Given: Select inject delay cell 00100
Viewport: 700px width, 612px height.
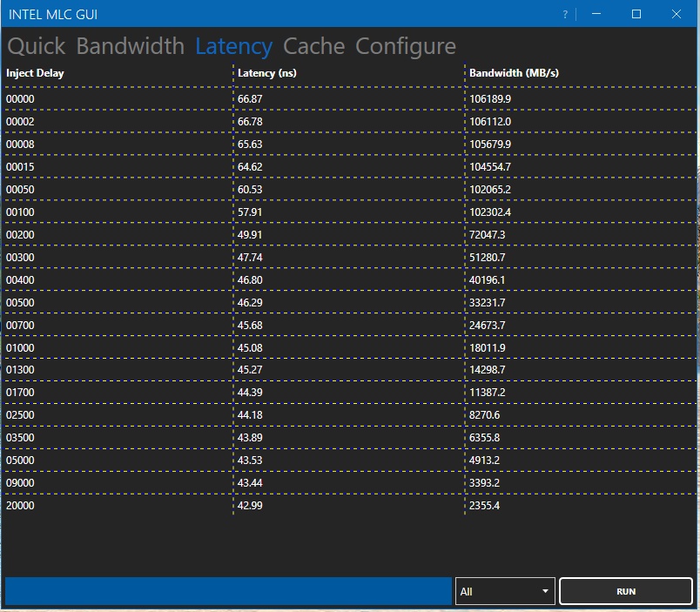Looking at the screenshot, I should coord(20,212).
